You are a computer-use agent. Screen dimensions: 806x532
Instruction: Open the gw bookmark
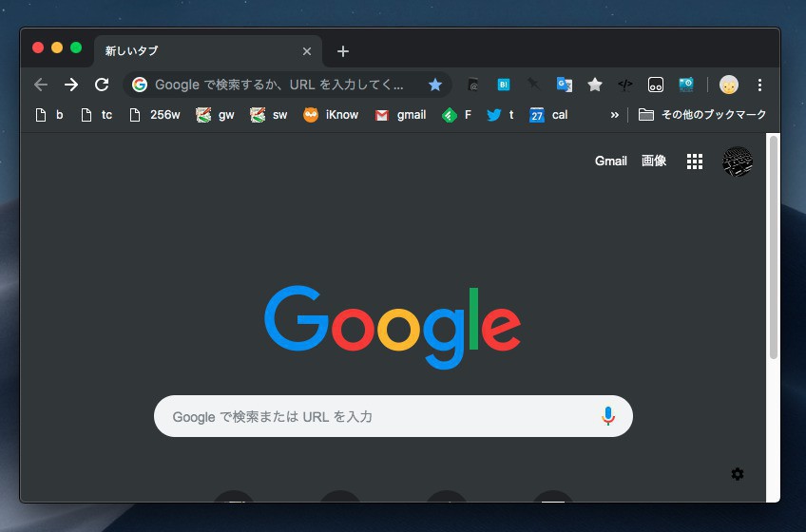point(216,115)
